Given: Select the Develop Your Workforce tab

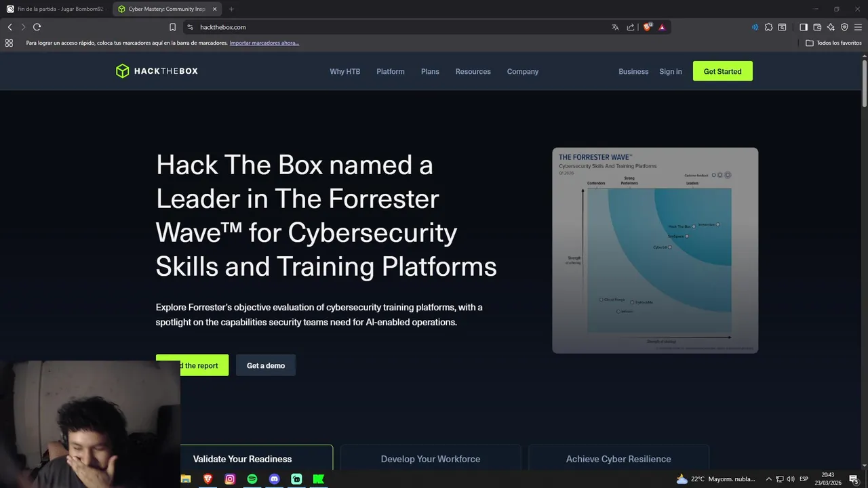Looking at the screenshot, I should click(431, 459).
